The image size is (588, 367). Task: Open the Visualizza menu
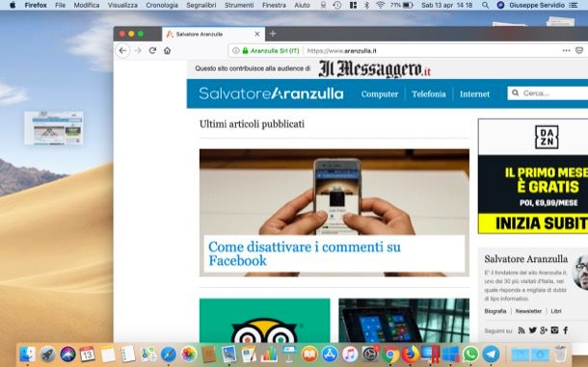[122, 5]
